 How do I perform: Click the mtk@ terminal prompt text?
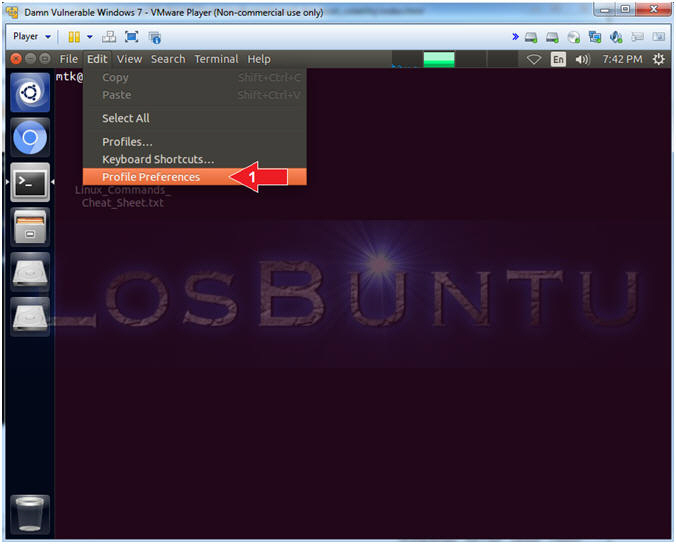[69, 77]
